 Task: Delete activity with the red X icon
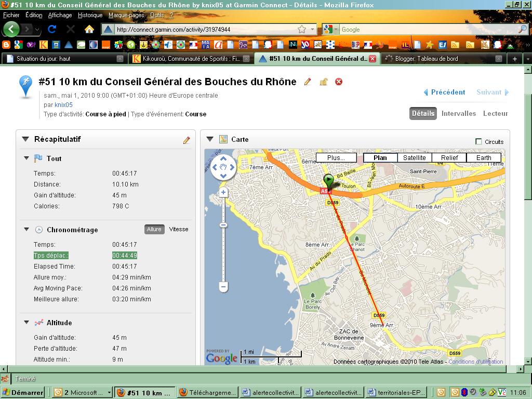point(339,82)
